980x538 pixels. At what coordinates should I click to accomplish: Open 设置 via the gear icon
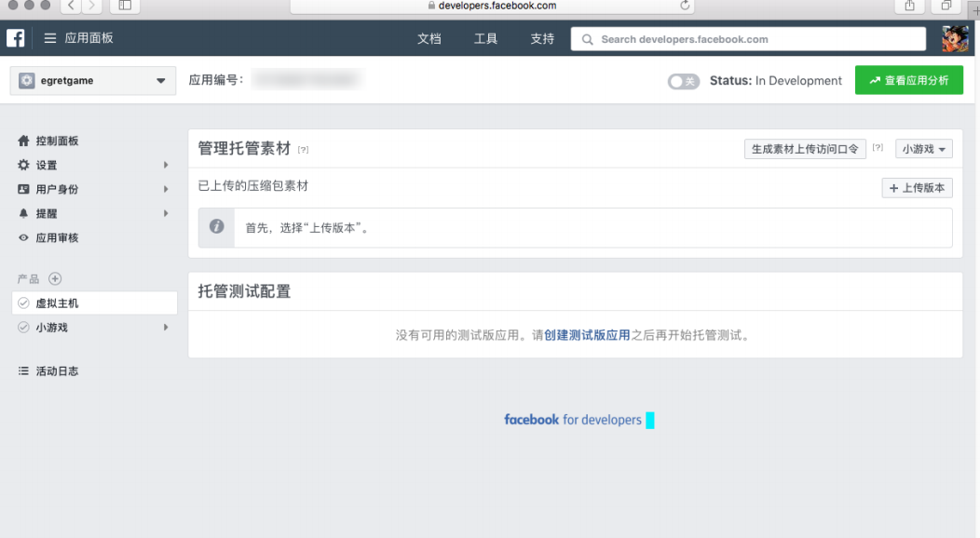coord(23,165)
